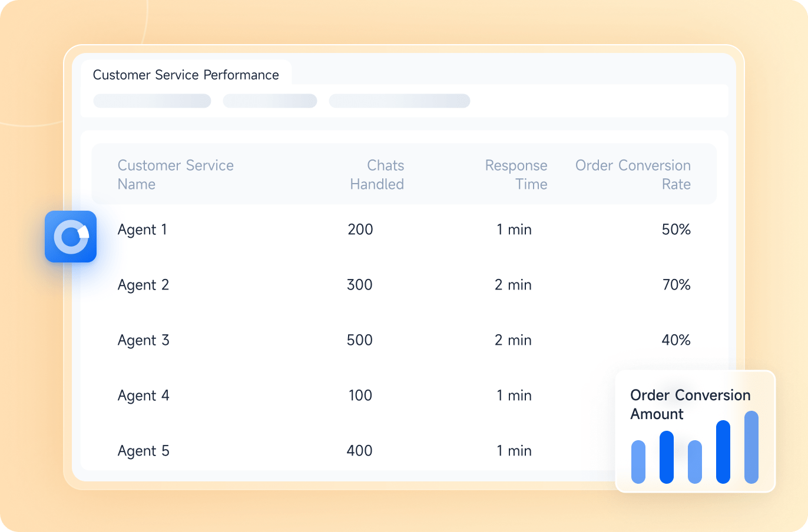Click the tallest last bar in chart

pos(751,447)
